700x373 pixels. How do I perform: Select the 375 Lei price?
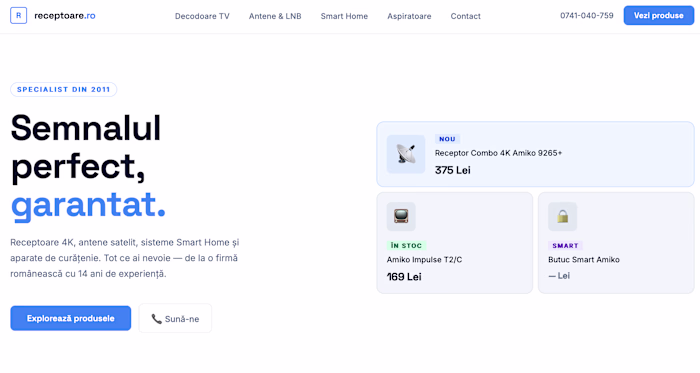(453, 170)
